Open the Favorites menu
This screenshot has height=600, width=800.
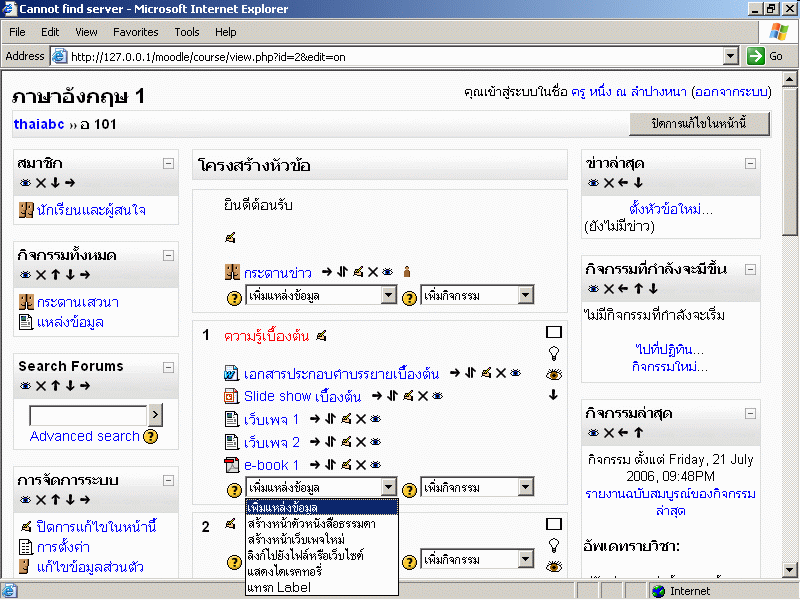[x=134, y=32]
